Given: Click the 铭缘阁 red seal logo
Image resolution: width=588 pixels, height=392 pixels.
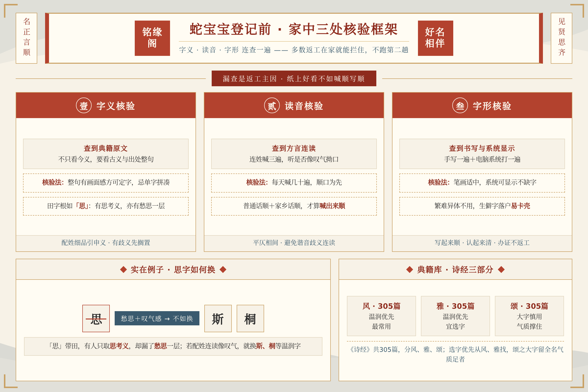Looking at the screenshot, I should (152, 38).
